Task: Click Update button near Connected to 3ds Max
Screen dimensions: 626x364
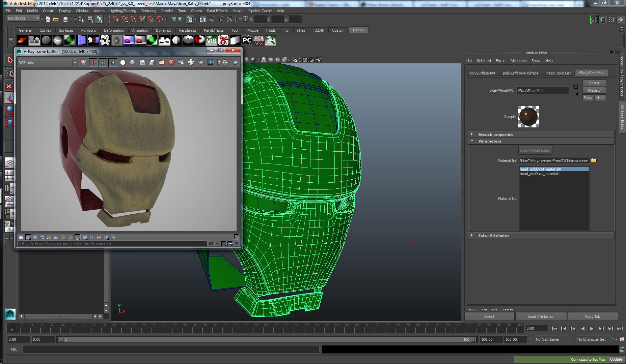Action: point(616,359)
